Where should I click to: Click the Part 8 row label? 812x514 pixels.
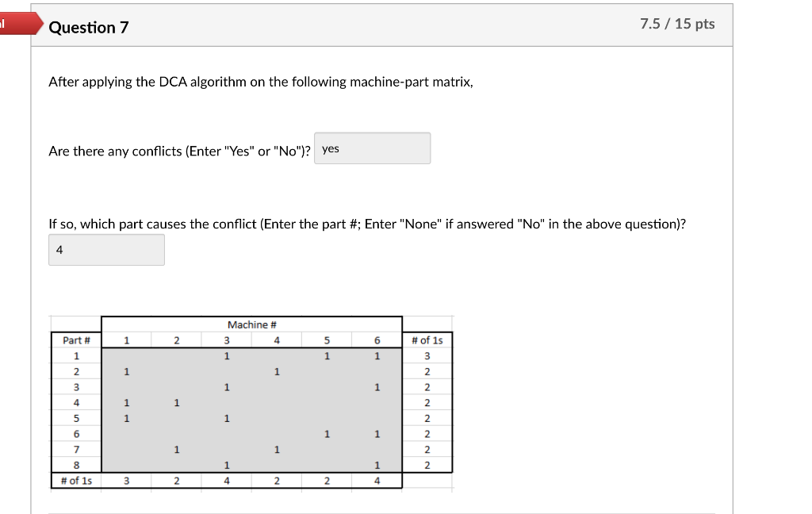click(76, 465)
